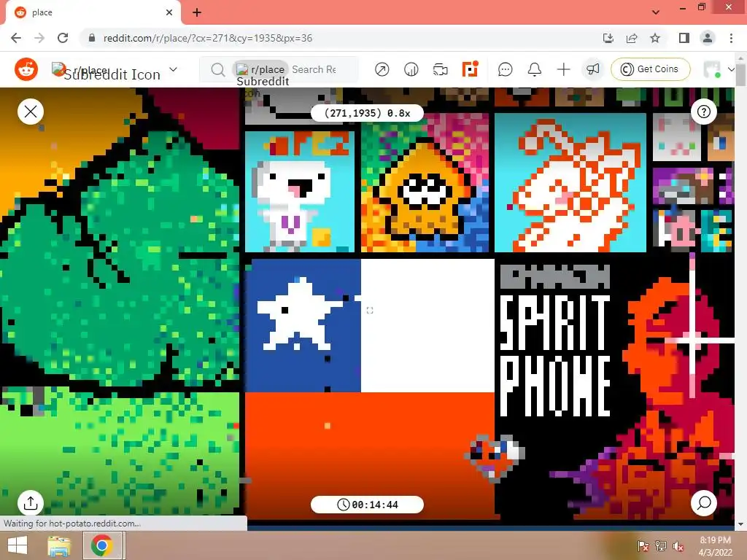Open the Chrome three-dot menu
The height and width of the screenshot is (560, 747).
[x=731, y=38]
